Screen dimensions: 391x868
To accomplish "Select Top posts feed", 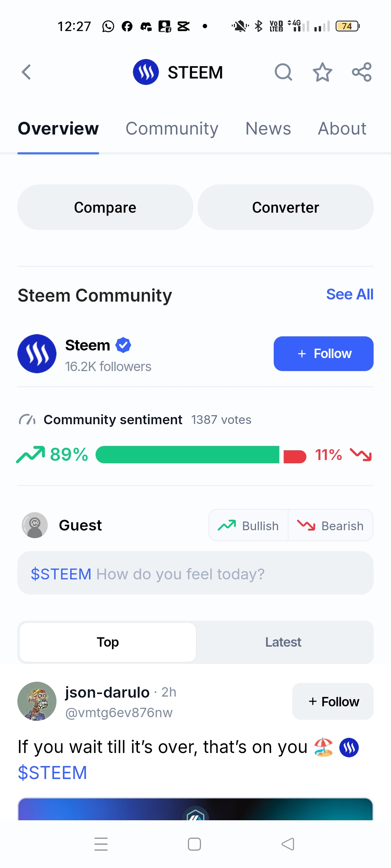I will tap(108, 642).
